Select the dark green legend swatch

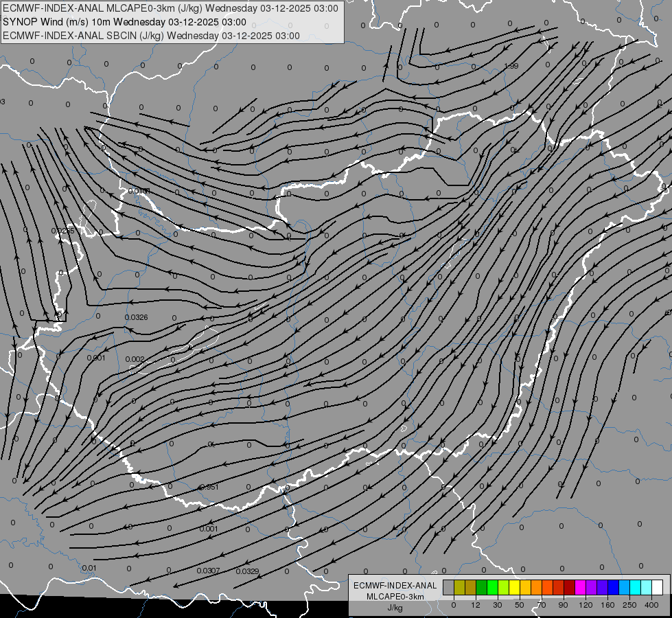tap(482, 587)
